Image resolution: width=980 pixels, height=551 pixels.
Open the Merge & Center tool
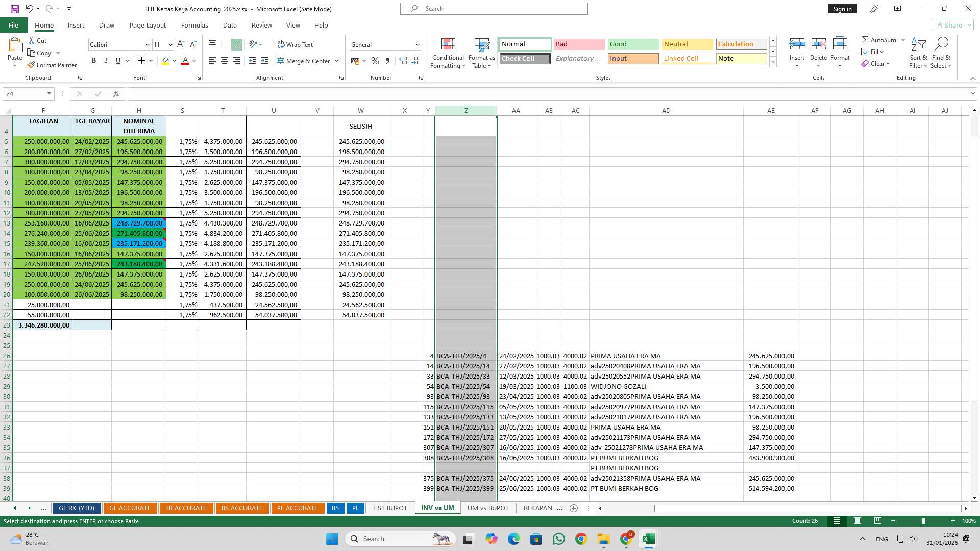coord(304,61)
